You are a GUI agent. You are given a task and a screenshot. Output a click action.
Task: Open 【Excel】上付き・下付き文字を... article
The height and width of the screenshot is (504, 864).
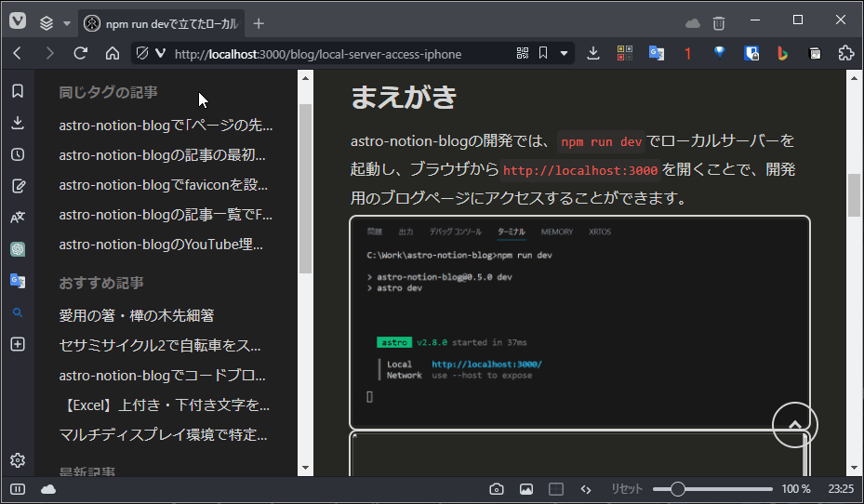[166, 405]
